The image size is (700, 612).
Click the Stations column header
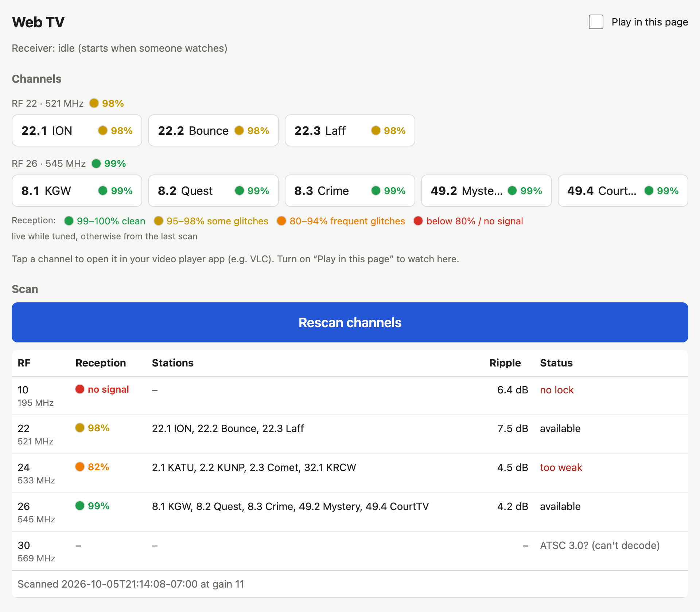(173, 363)
